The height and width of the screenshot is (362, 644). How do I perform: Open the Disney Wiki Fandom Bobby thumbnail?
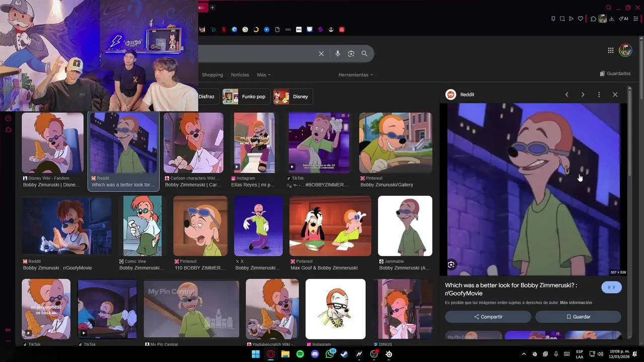click(52, 143)
